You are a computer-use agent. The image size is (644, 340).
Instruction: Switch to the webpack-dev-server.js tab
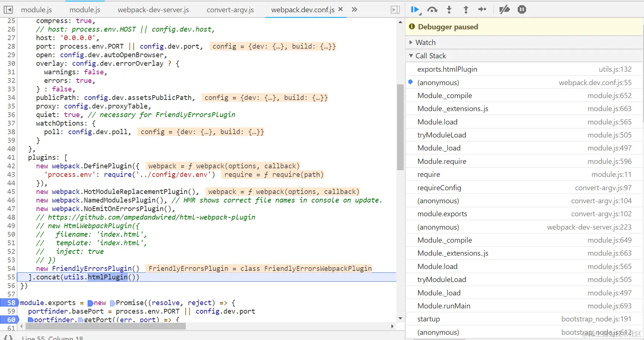pos(153,10)
